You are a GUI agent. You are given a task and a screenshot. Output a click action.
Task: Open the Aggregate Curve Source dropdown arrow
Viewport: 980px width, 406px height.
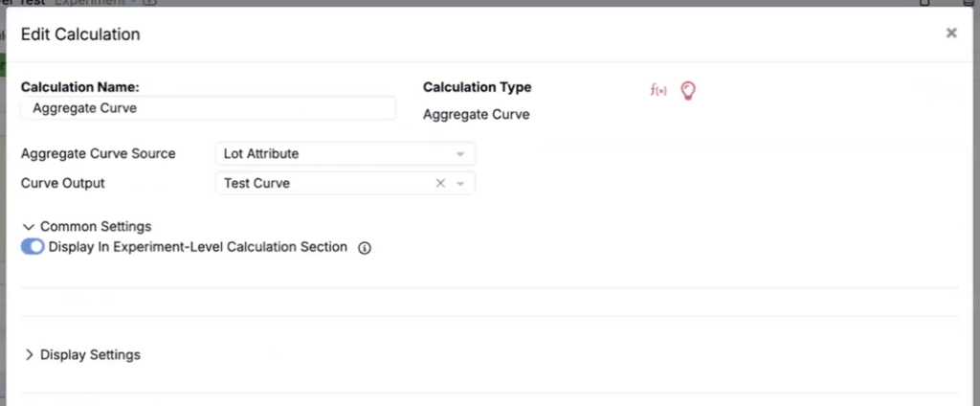(460, 154)
